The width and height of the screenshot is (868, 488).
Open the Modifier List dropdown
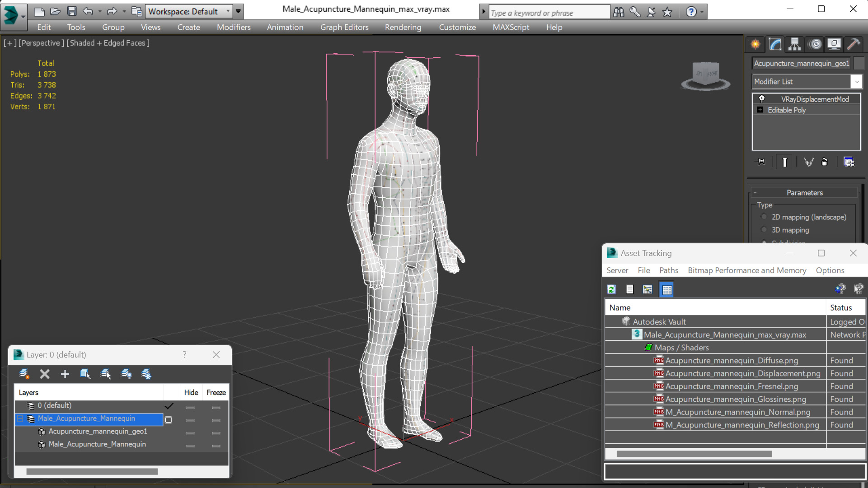(807, 82)
